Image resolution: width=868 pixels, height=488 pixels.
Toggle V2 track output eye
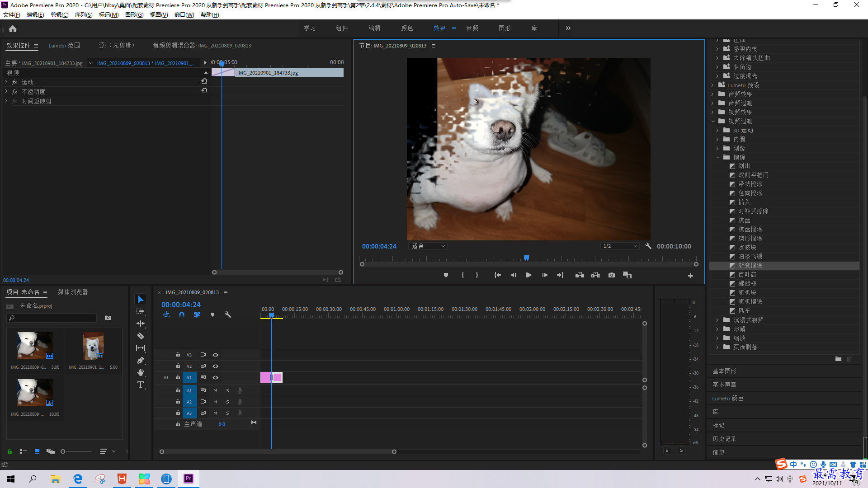(216, 366)
